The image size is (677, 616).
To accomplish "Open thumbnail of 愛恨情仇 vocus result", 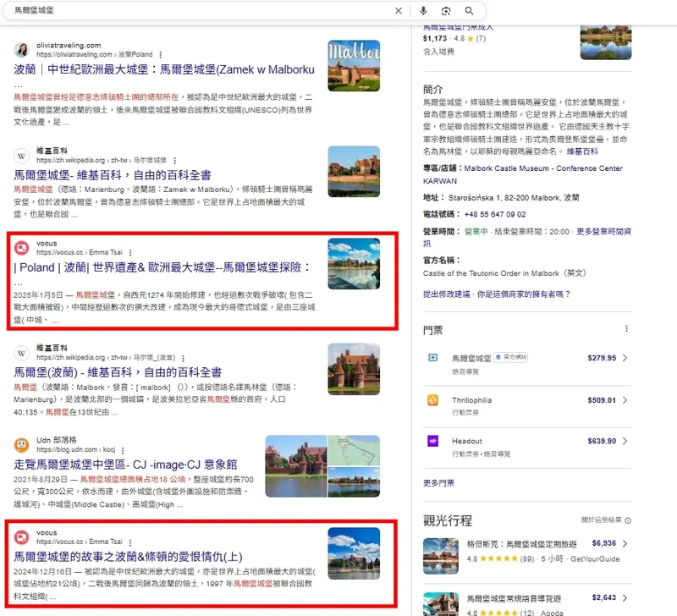I will point(354,553).
